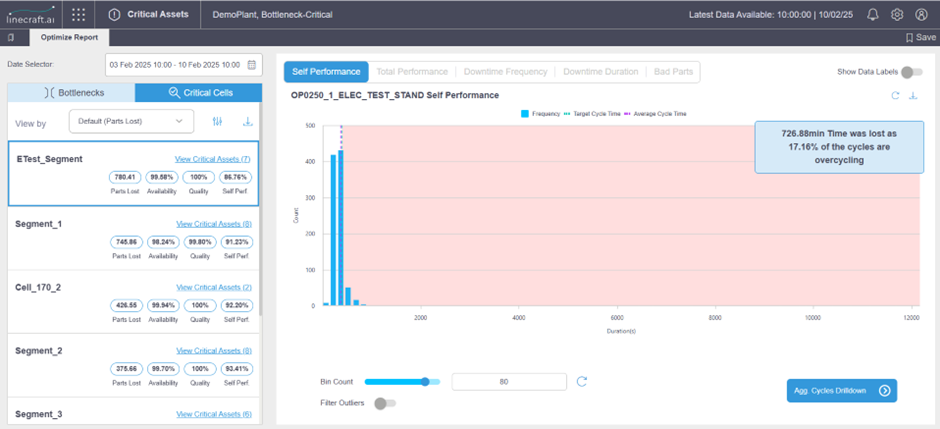Click the Critical Assets alert icon
Image resolution: width=940 pixels, height=429 pixels.
[x=114, y=15]
